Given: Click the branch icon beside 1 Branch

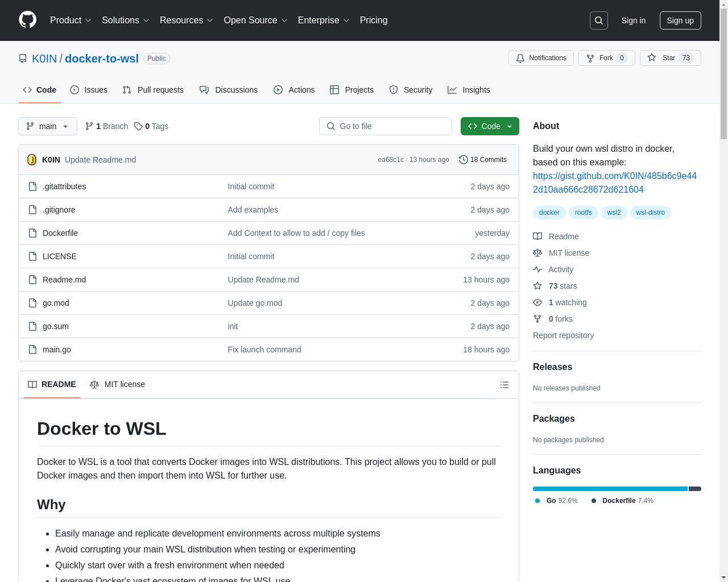Looking at the screenshot, I should (89, 126).
